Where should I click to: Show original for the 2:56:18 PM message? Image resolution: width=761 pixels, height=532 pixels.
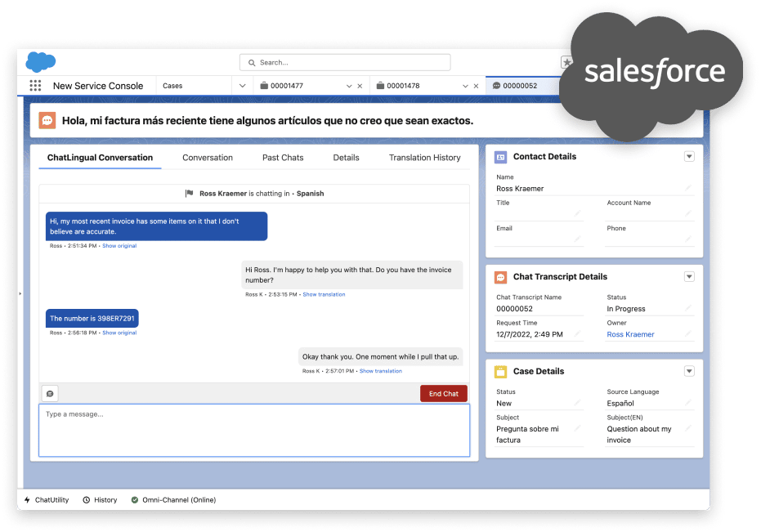[119, 333]
